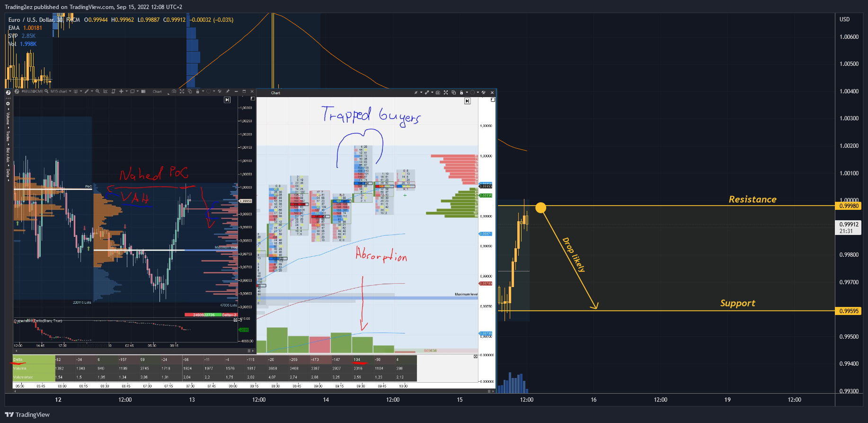
Task: Open the instrument search magnifier in the left chart
Action: [46, 91]
